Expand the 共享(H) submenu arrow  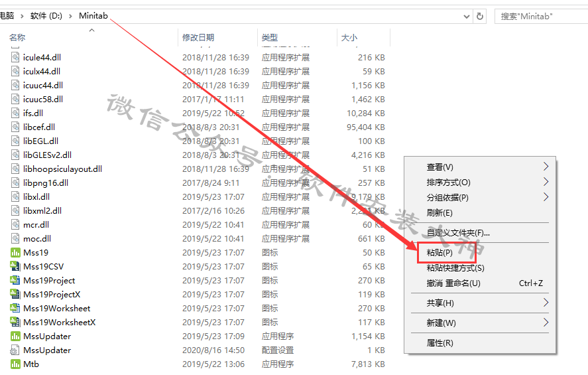(546, 303)
